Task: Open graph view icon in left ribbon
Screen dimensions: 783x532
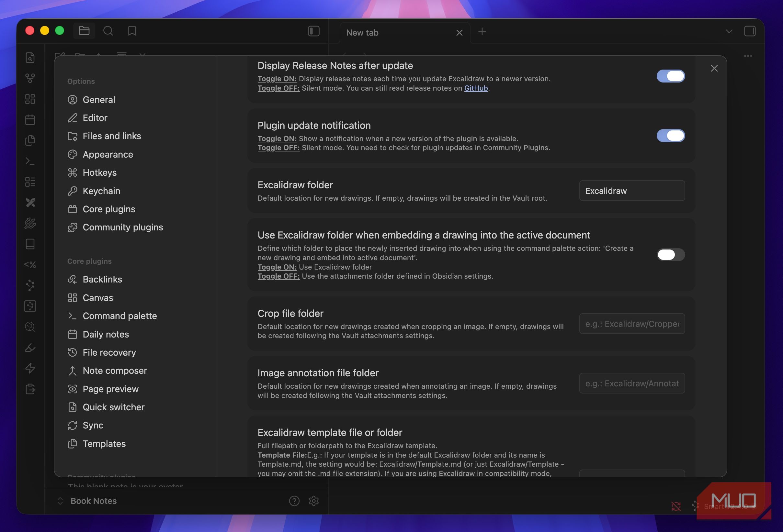Action: point(30,78)
